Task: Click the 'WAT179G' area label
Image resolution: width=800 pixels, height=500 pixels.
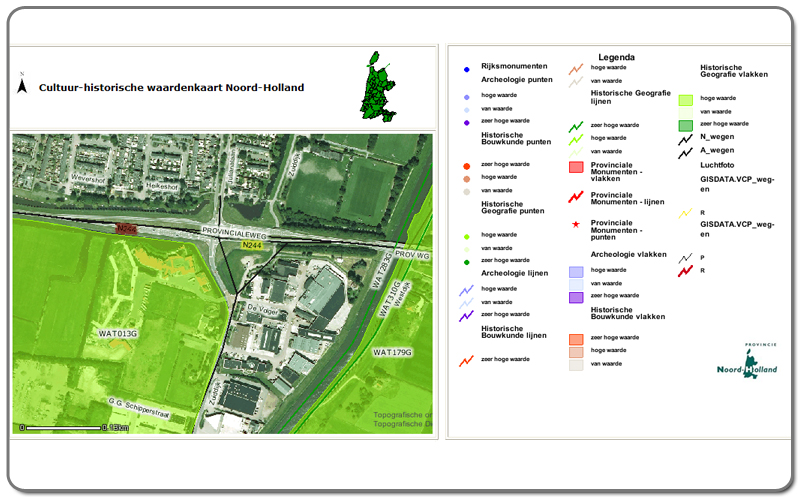Action: click(392, 353)
